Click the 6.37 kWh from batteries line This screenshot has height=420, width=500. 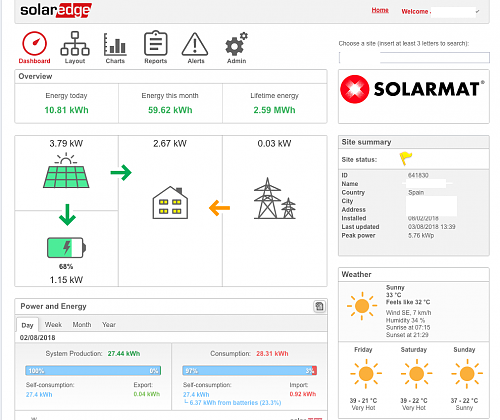(x=235, y=403)
